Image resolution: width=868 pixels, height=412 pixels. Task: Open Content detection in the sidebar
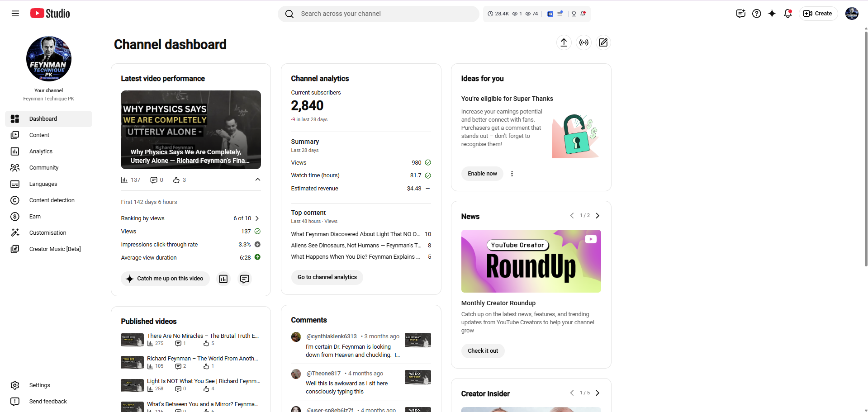49,200
